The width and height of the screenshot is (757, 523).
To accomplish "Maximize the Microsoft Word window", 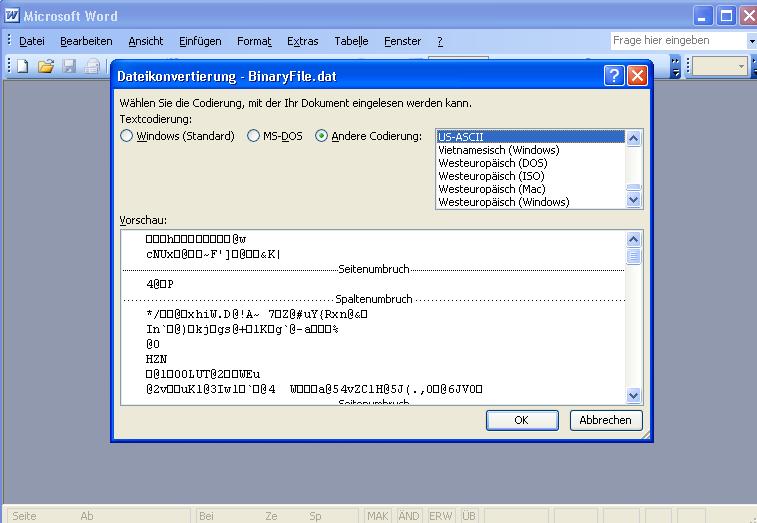I will tap(726, 16).
